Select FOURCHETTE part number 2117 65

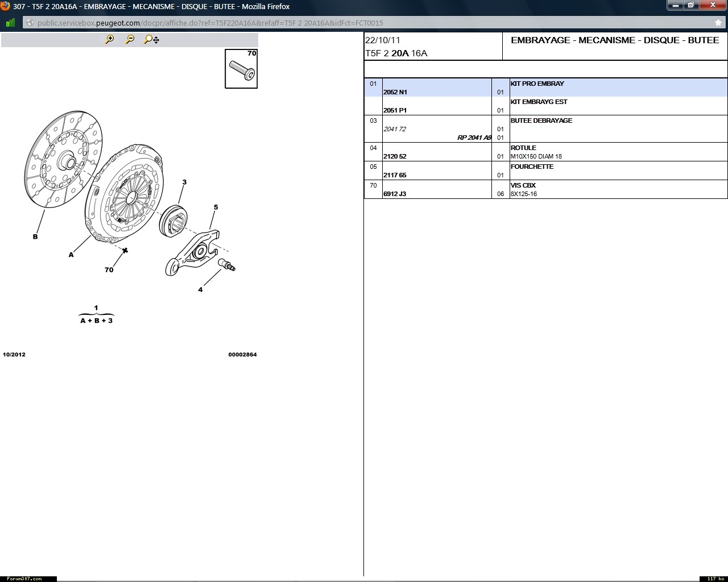coord(395,175)
